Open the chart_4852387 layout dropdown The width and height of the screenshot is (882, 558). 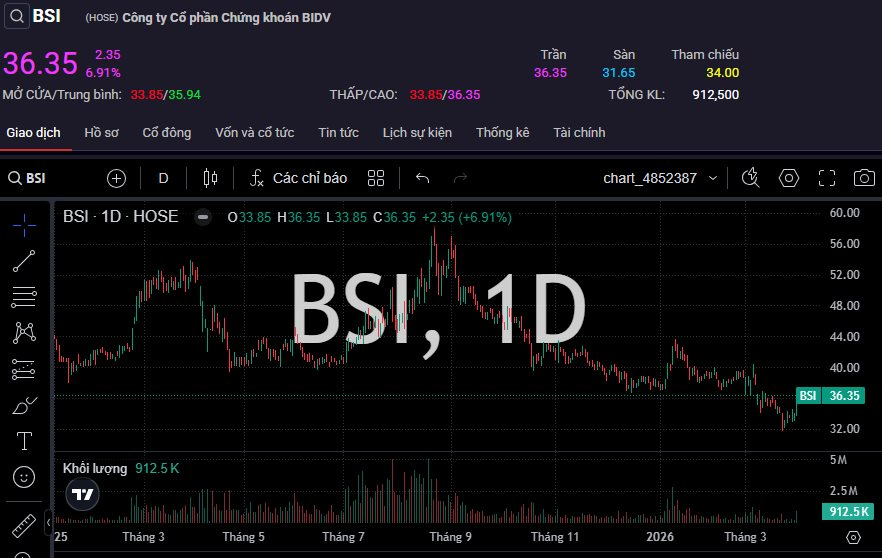(660, 178)
